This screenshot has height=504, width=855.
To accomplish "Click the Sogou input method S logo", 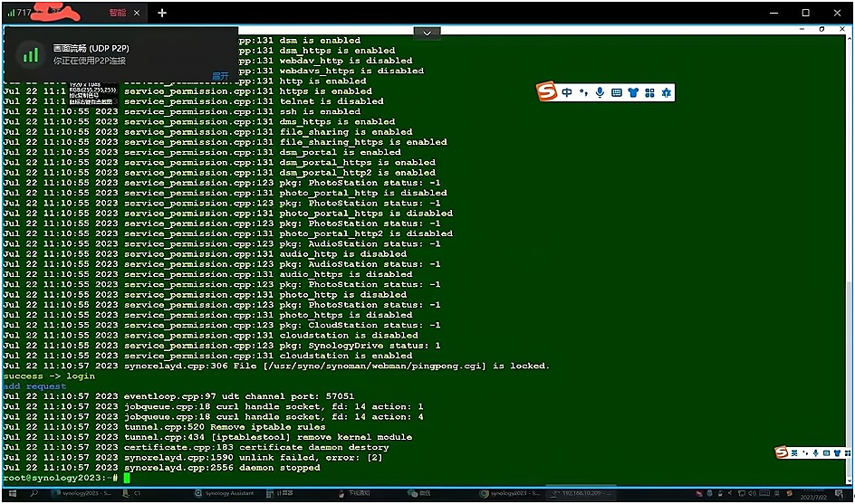I will click(x=546, y=91).
